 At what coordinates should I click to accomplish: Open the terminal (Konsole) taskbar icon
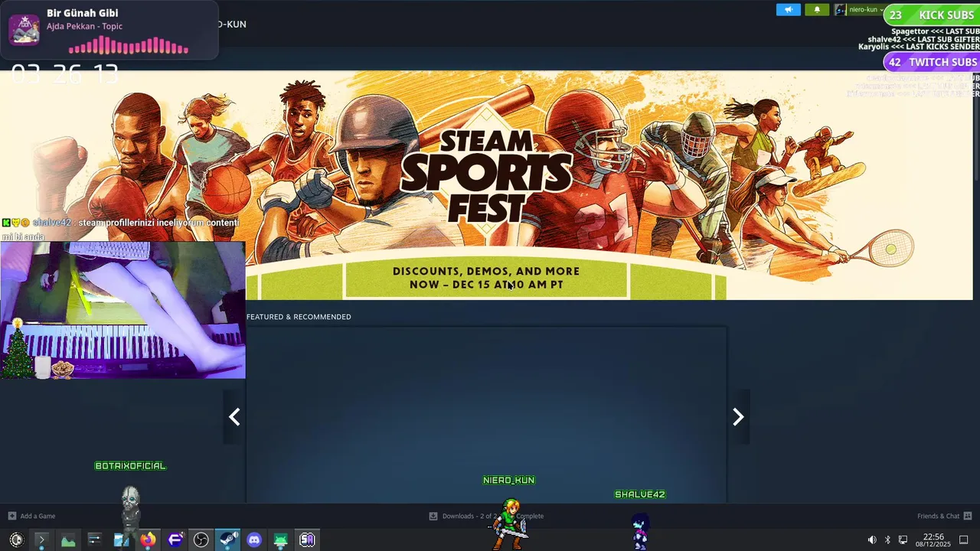[x=41, y=540]
